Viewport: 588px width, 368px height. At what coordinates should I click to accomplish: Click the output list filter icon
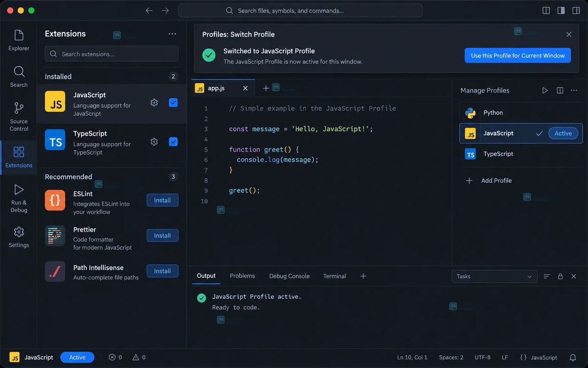pyautogui.click(x=547, y=276)
